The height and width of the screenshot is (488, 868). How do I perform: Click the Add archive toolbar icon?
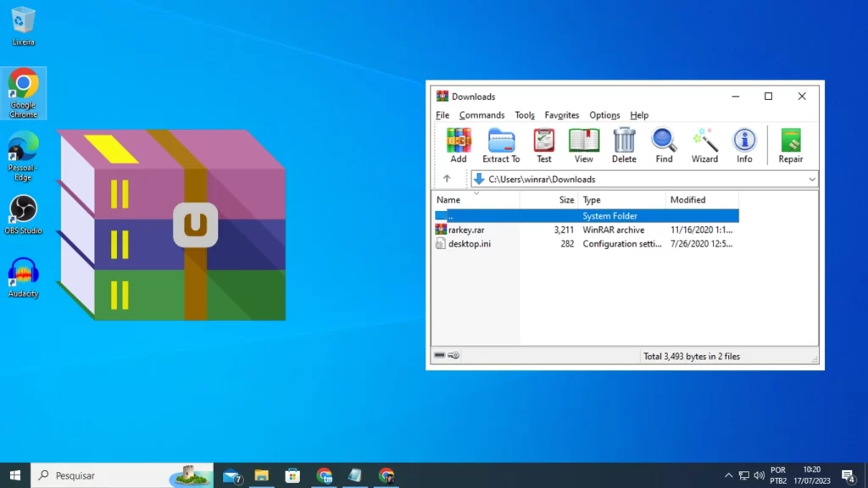tap(458, 144)
